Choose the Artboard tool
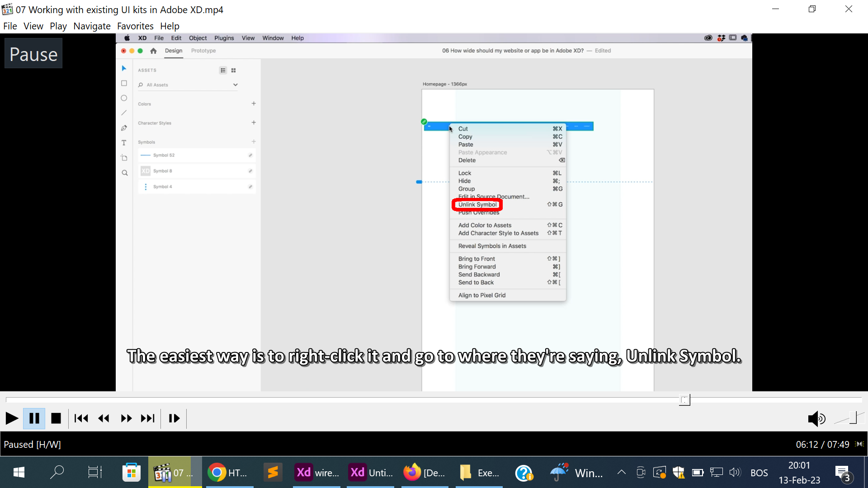 click(x=124, y=157)
